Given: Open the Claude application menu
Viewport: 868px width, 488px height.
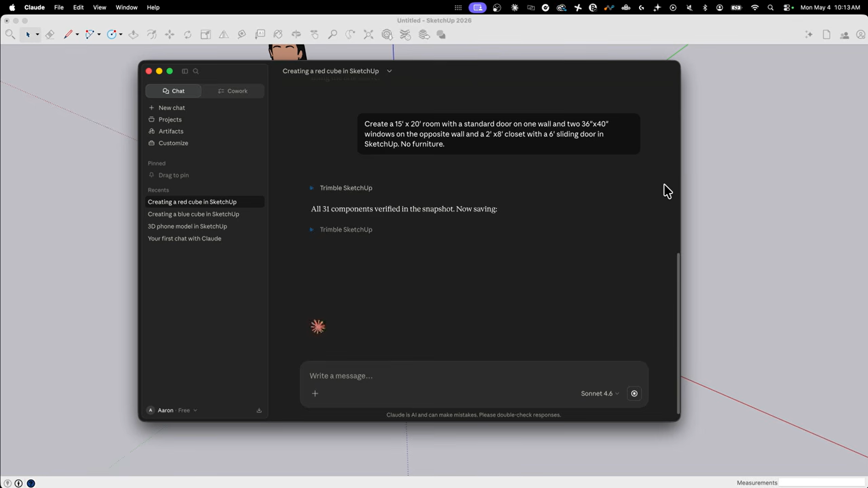Looking at the screenshot, I should [x=34, y=8].
